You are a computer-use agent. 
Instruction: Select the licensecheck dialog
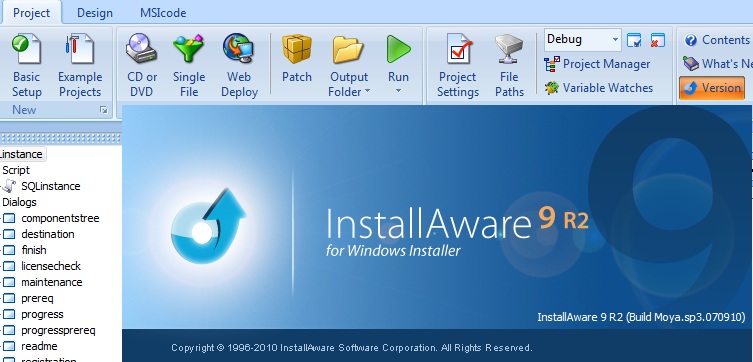[x=51, y=266]
